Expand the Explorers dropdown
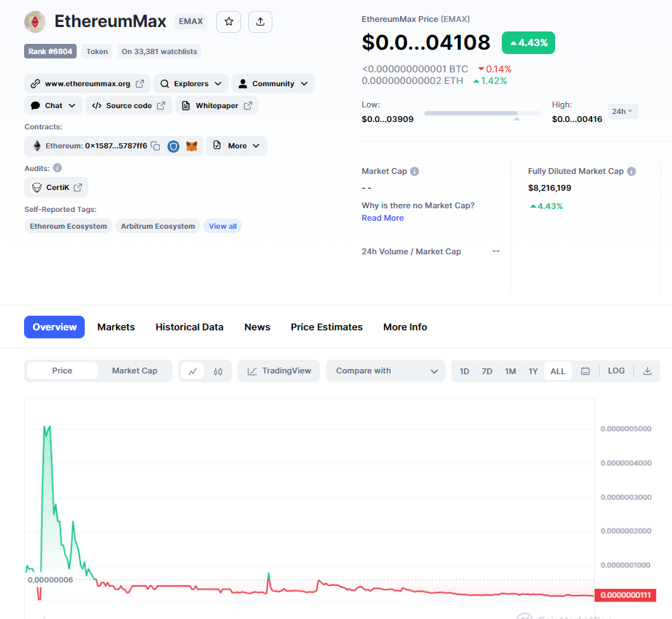The width and height of the screenshot is (672, 619). coord(191,84)
